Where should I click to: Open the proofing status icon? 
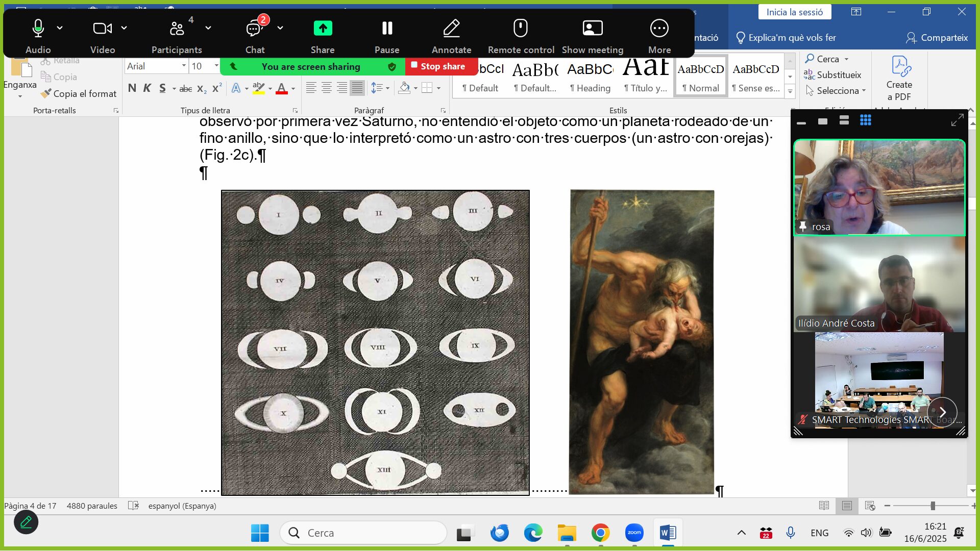[133, 506]
